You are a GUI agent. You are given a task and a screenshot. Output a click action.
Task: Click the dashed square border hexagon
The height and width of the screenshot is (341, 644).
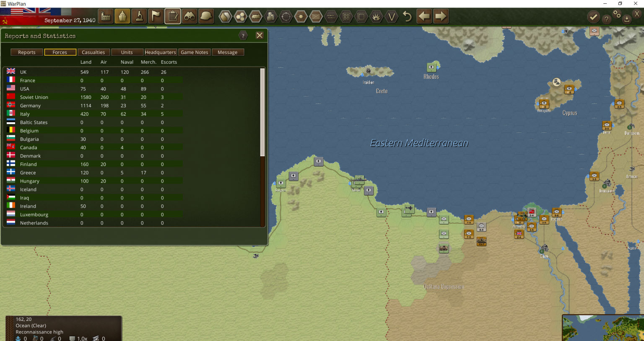[361, 17]
